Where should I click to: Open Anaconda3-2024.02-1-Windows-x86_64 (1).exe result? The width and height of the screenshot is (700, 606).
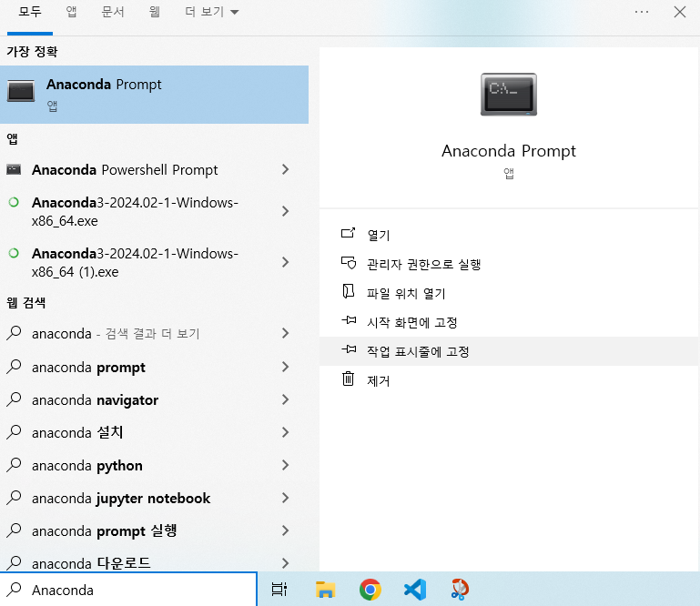pyautogui.click(x=138, y=262)
